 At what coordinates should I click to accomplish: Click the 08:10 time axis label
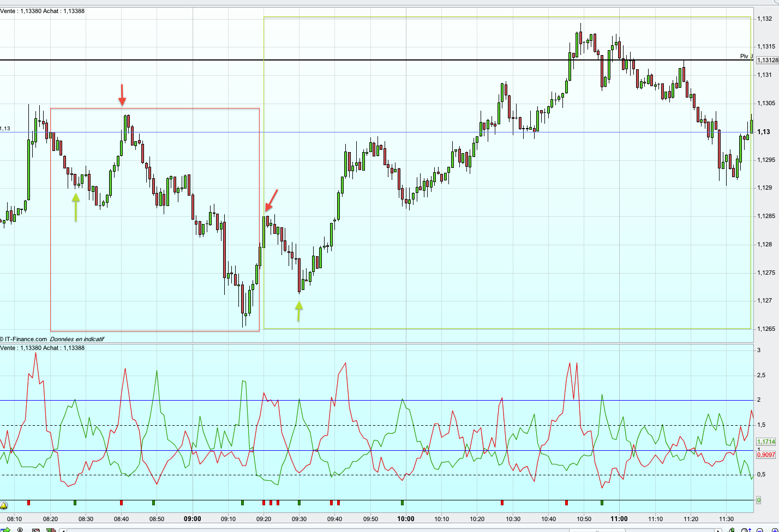(15, 519)
